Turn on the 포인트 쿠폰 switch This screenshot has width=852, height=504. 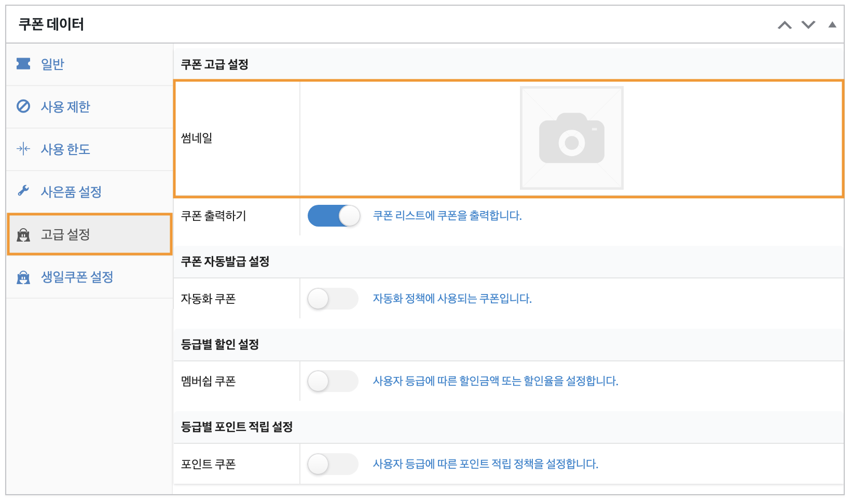333,464
